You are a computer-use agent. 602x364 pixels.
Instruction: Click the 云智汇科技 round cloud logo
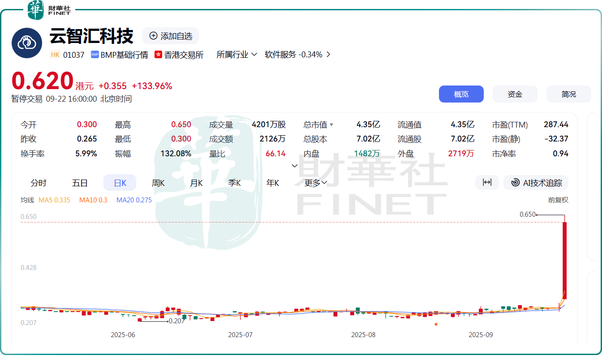27,43
